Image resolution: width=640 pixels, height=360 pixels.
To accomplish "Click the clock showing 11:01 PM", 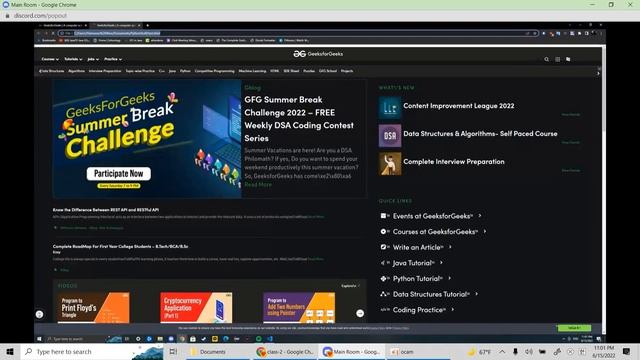I will click(604, 351).
